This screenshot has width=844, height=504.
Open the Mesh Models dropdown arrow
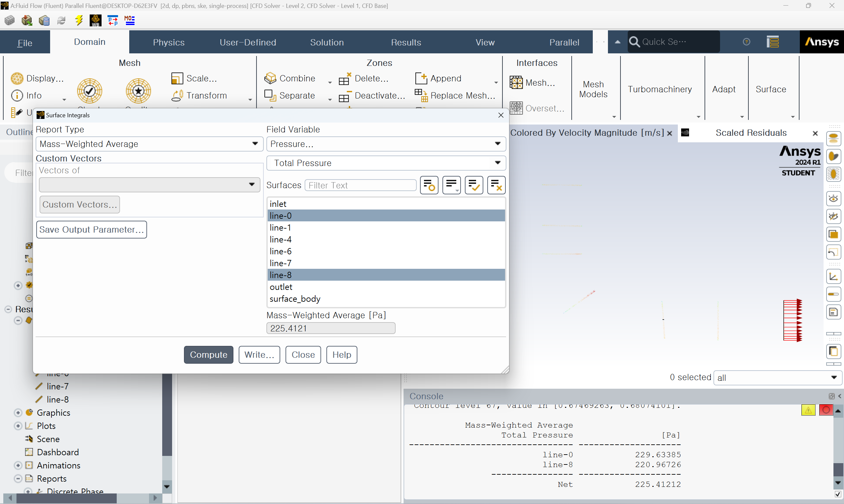[614, 117]
